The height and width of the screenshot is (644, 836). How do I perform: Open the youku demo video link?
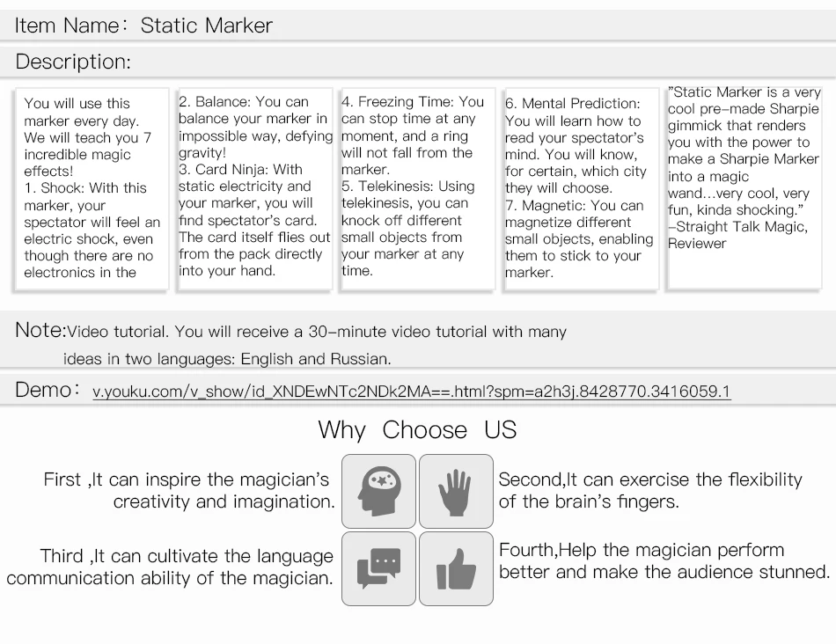click(411, 392)
